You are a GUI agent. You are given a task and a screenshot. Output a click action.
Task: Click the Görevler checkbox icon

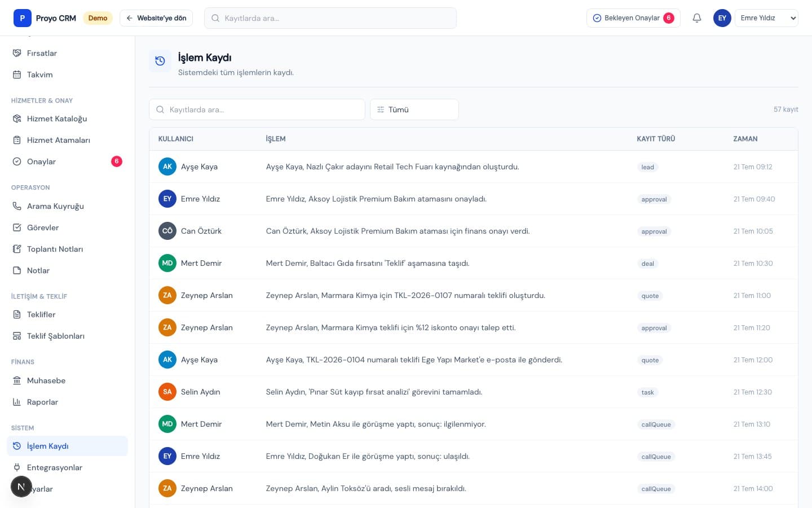coord(17,227)
